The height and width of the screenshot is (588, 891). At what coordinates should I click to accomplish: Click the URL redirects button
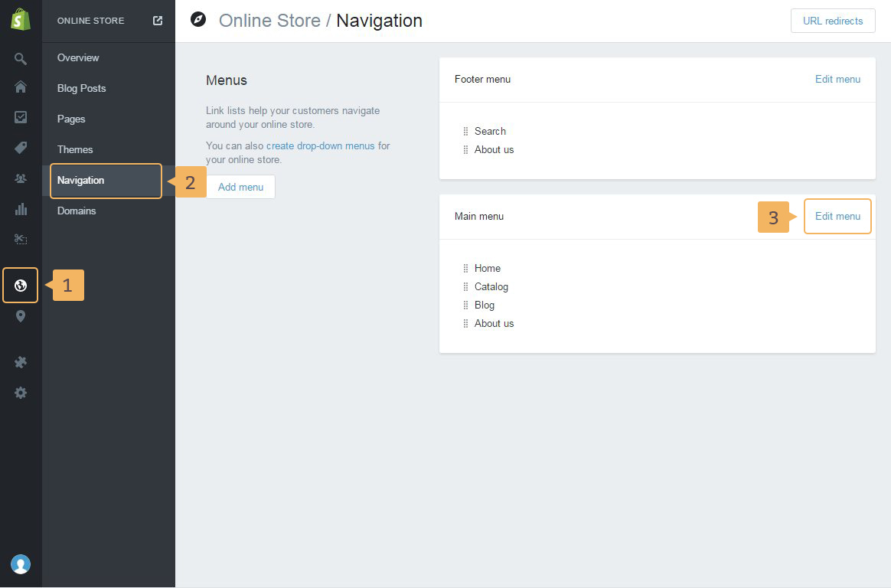(833, 21)
